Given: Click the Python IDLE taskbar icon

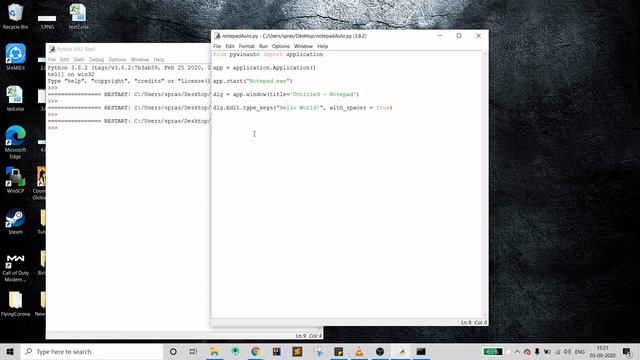Looking at the screenshot, I should pos(401,351).
